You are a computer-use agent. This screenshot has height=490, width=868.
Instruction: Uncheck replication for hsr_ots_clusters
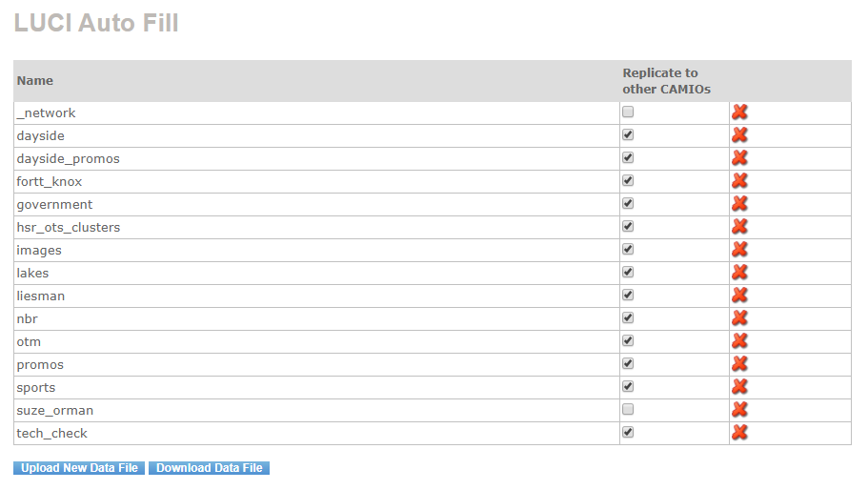click(628, 226)
